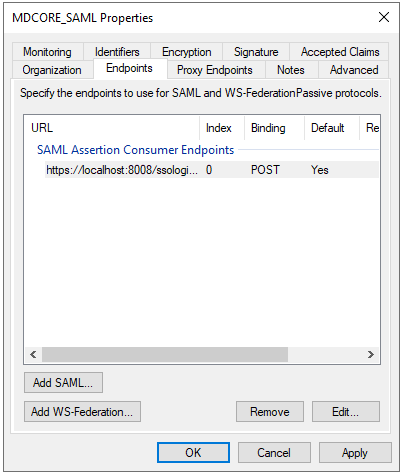Show the Notes tab
Viewport: 403px width, 476px height.
pyautogui.click(x=291, y=70)
